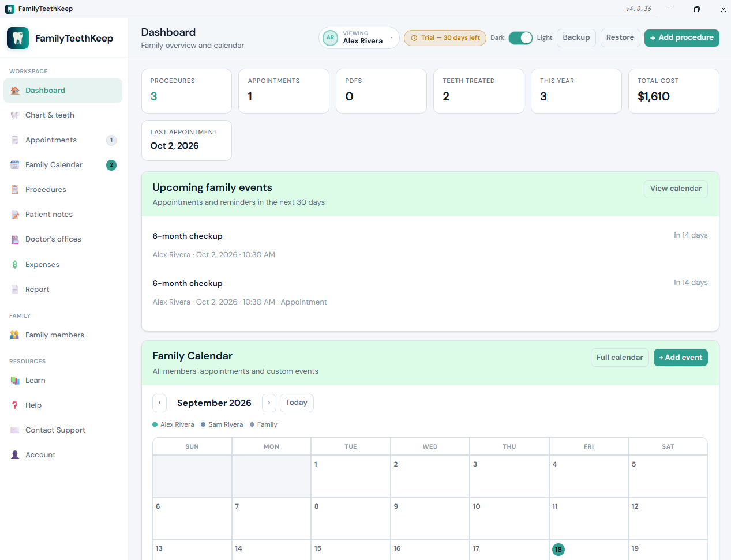This screenshot has height=560, width=731.
Task: Click the Trial 30 days left badge
Action: pyautogui.click(x=445, y=38)
